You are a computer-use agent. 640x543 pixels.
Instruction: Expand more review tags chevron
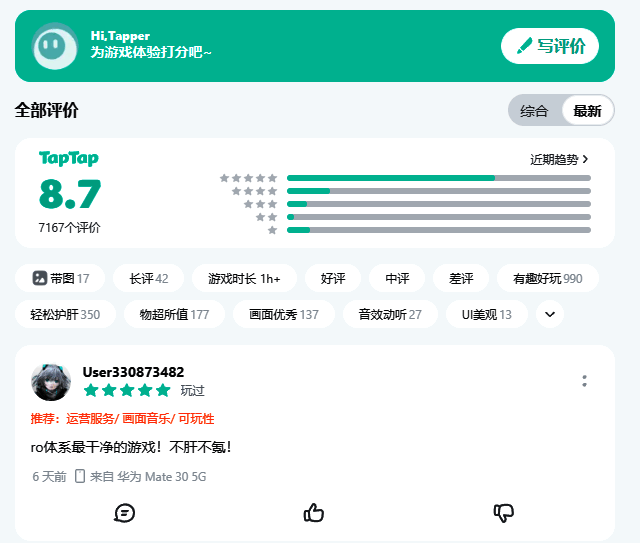550,314
